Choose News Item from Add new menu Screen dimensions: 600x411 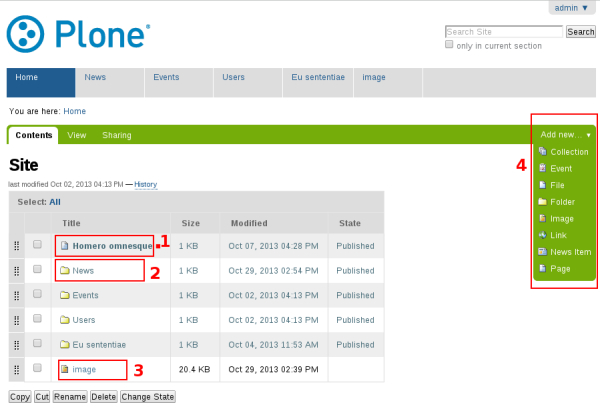[564, 252]
